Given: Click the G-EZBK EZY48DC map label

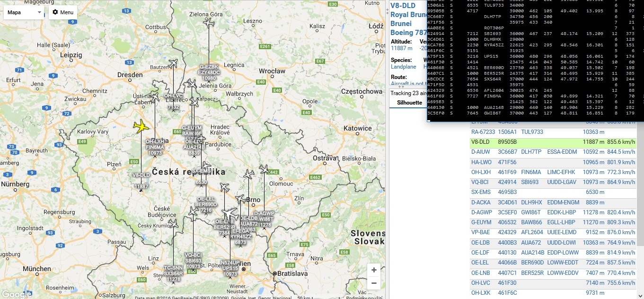Looking at the screenshot, I should [x=209, y=72].
